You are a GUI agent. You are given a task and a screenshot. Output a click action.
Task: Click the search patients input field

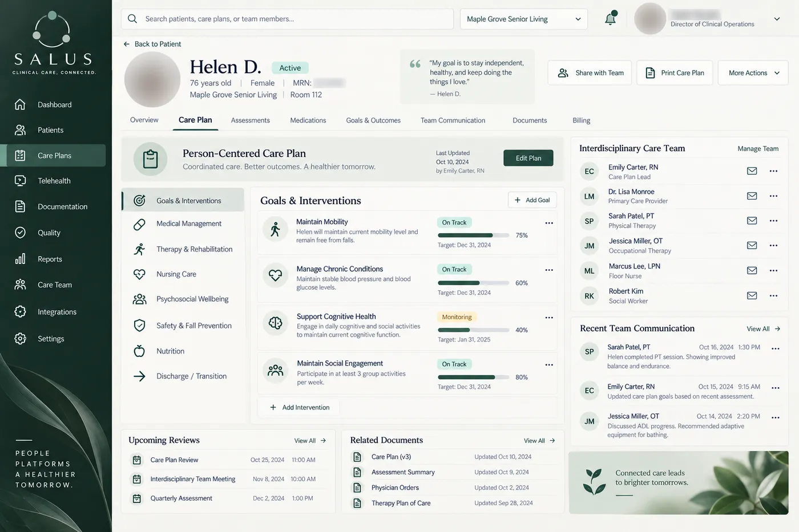pos(288,19)
